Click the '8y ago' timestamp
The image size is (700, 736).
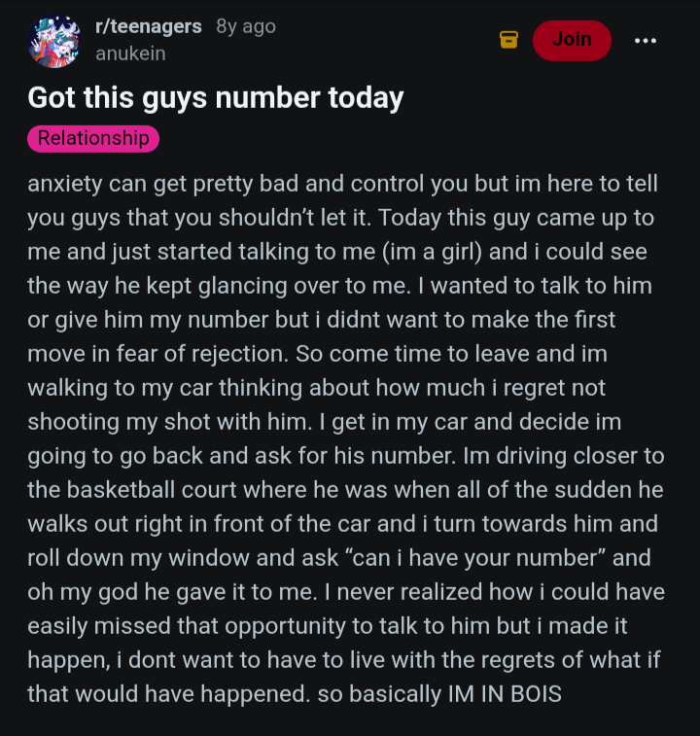click(x=246, y=27)
